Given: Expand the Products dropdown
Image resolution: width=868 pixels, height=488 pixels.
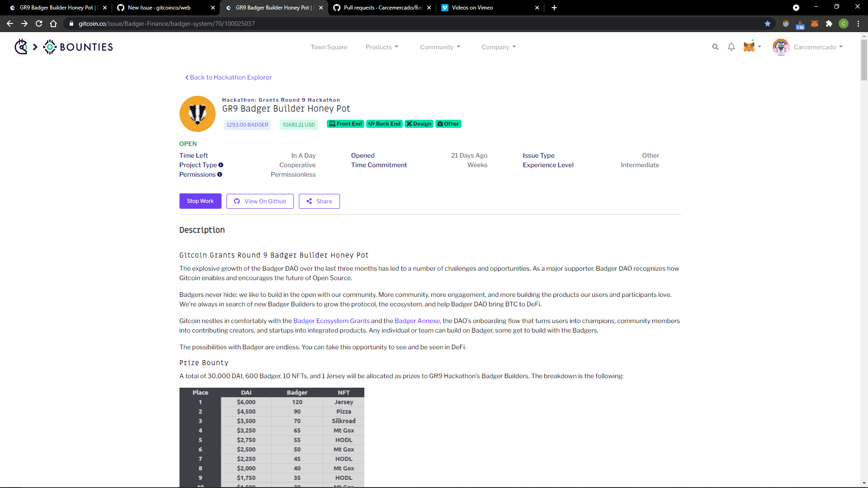Looking at the screenshot, I should [382, 47].
